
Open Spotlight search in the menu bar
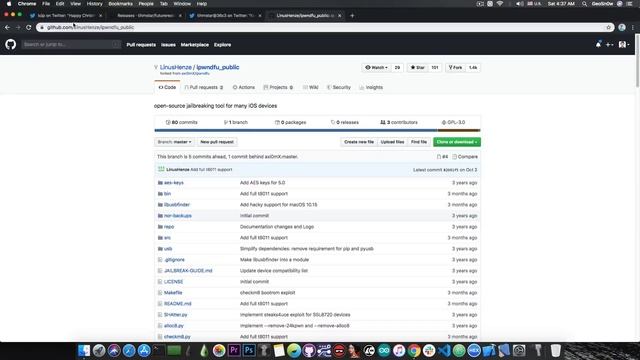point(584,4)
